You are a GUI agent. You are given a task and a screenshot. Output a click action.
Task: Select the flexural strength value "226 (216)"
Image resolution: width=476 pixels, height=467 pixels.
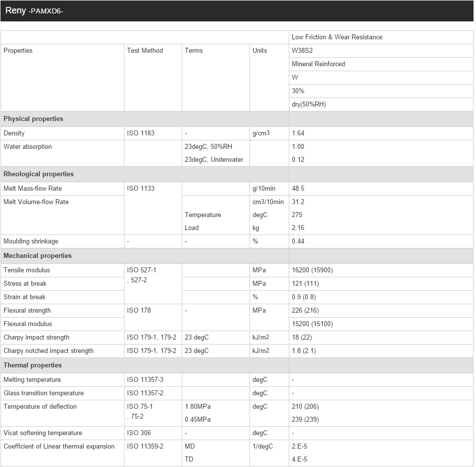305,310
